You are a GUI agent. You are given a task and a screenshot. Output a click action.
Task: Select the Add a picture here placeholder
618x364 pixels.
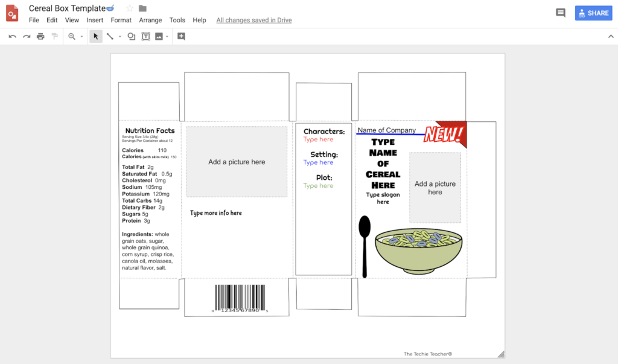coord(237,161)
